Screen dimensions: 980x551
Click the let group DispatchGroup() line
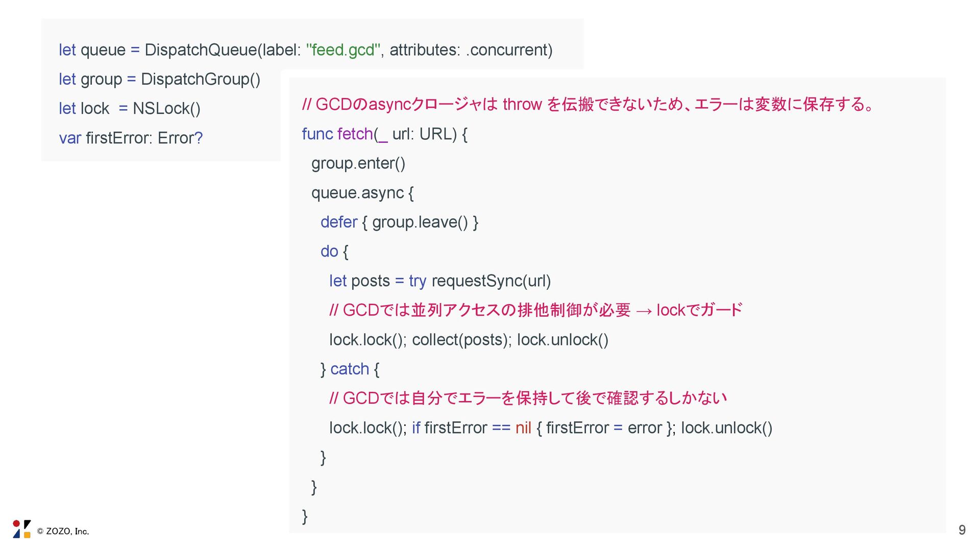tap(159, 80)
